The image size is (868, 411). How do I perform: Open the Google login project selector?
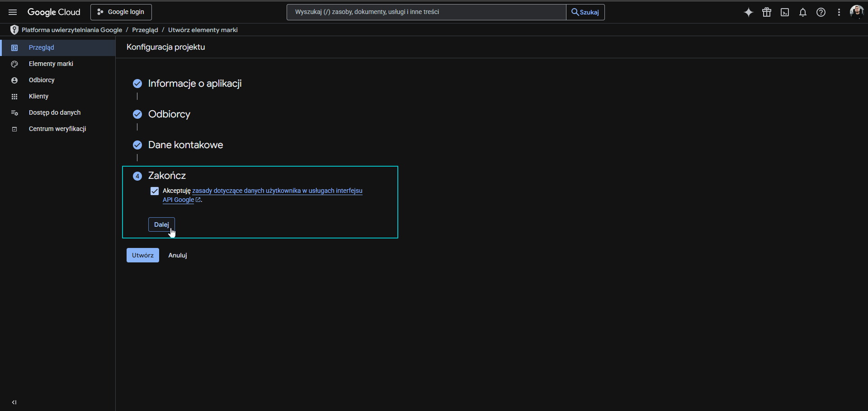[x=121, y=12]
